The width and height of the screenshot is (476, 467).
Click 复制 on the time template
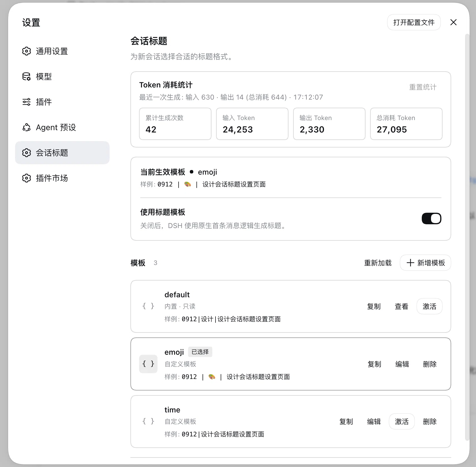(x=346, y=421)
